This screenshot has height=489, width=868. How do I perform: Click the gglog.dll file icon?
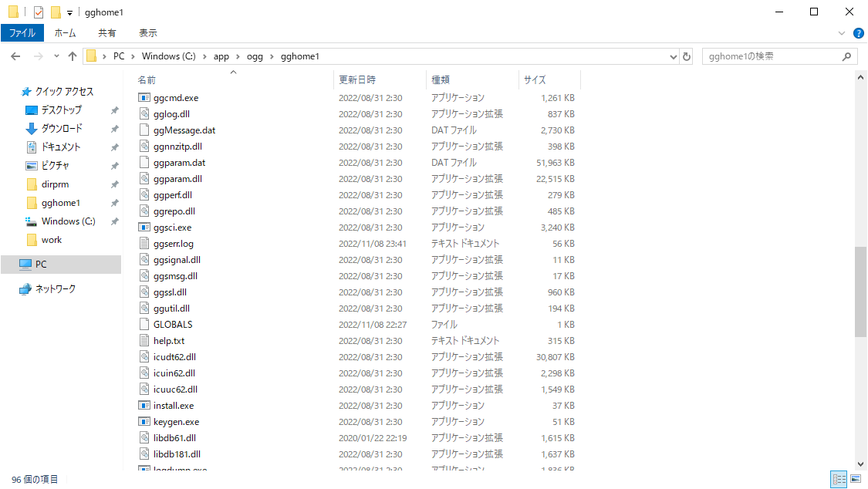pyautogui.click(x=144, y=114)
